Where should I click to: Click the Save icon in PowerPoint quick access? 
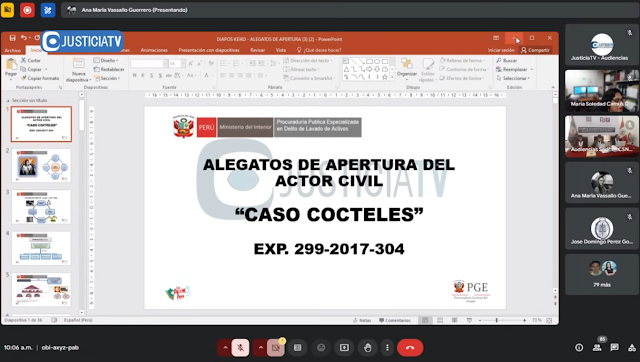[x=12, y=38]
